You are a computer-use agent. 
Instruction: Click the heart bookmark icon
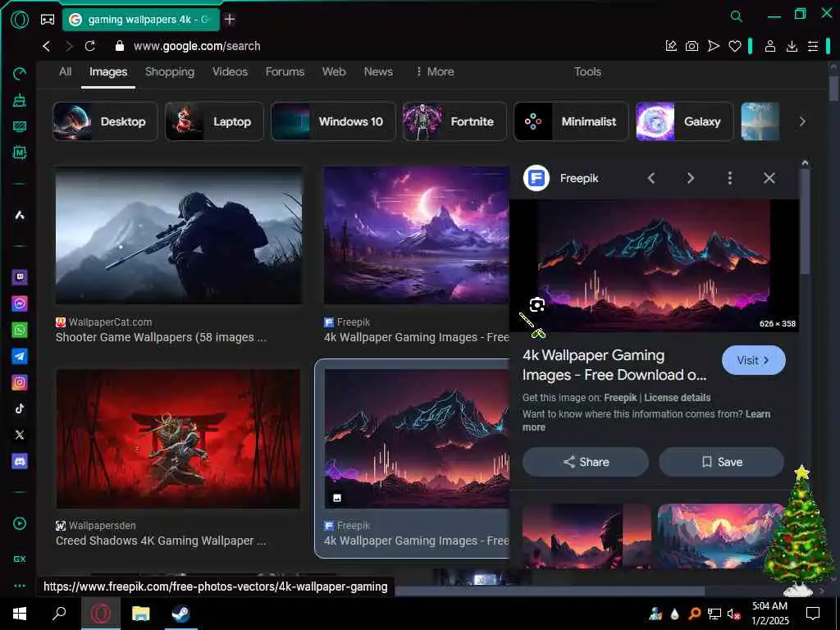(x=734, y=46)
